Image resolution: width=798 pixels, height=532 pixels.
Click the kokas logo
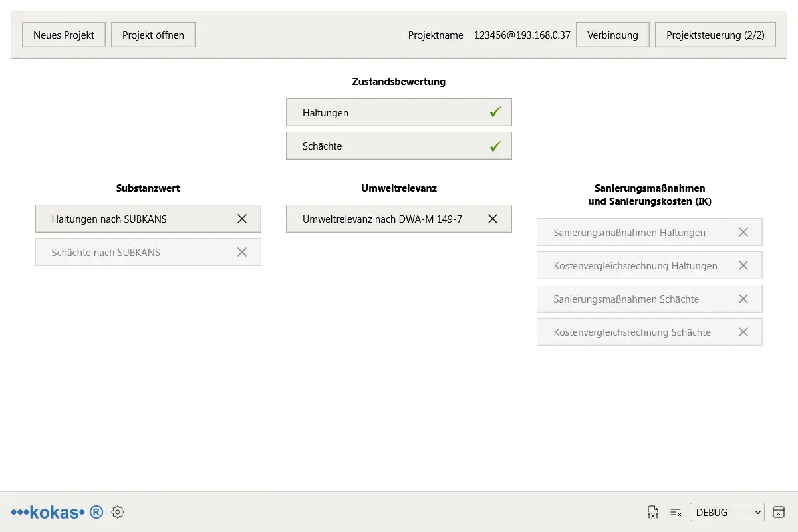[x=57, y=512]
